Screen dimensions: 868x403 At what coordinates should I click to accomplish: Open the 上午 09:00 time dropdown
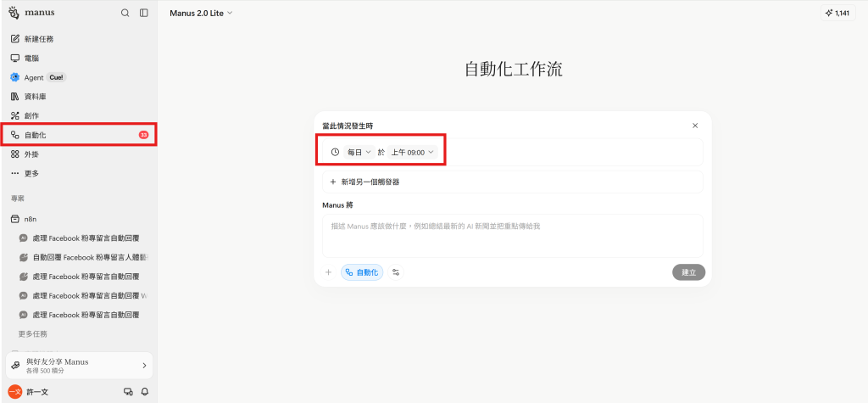pos(413,152)
